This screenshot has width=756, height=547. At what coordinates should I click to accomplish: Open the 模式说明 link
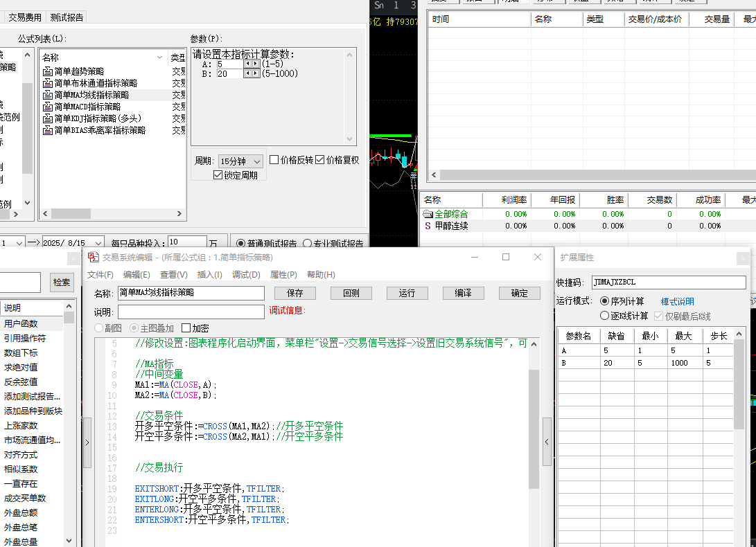(677, 302)
